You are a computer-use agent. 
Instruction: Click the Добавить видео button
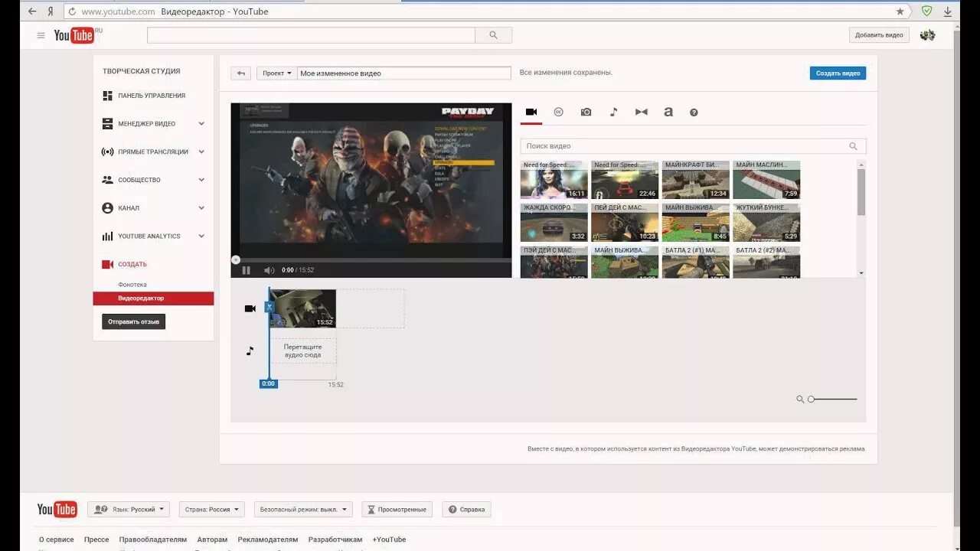pyautogui.click(x=879, y=35)
